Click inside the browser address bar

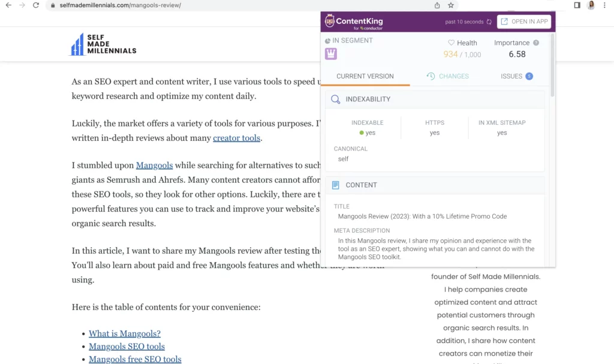pos(180,5)
